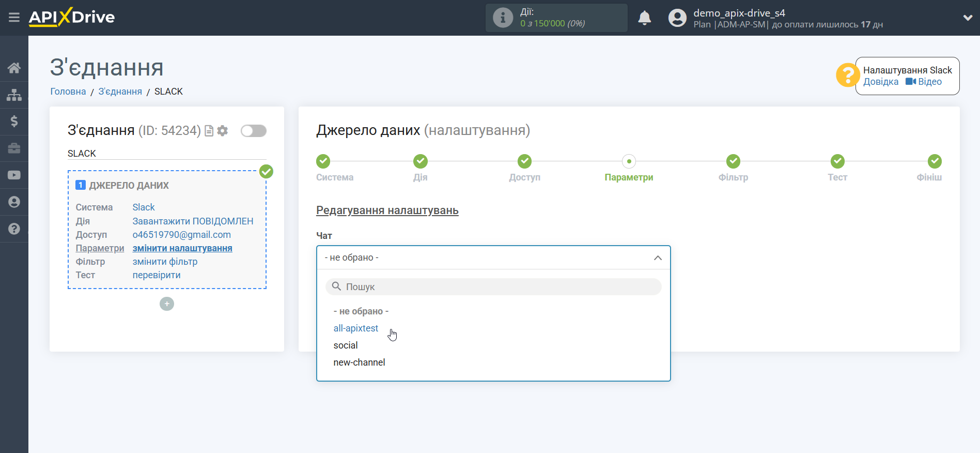980x453 pixels.
Task: Open the notifications bell
Action: pos(644,18)
